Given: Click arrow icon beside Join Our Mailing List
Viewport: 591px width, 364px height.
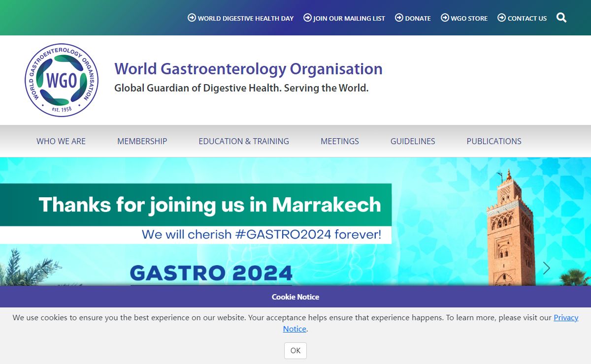Looking at the screenshot, I should (x=307, y=18).
